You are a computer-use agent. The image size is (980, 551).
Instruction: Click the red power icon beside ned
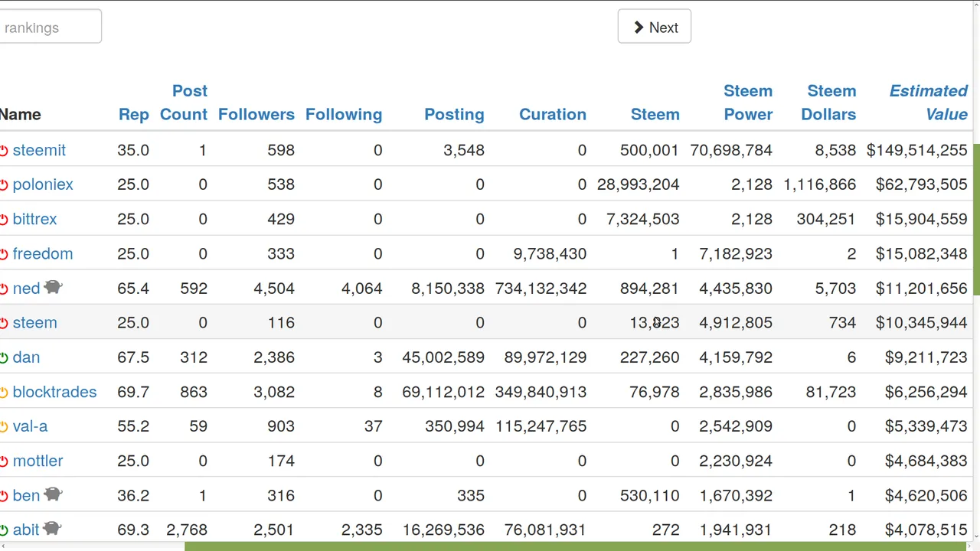3,289
